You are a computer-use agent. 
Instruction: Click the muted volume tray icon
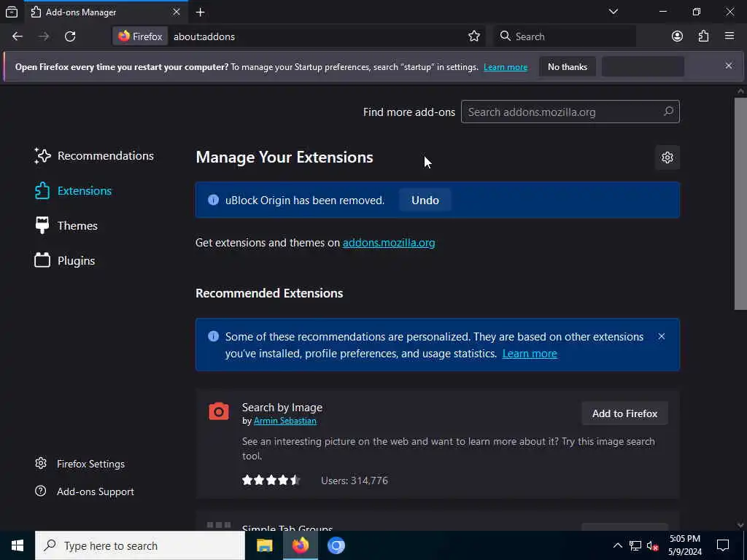pos(652,545)
